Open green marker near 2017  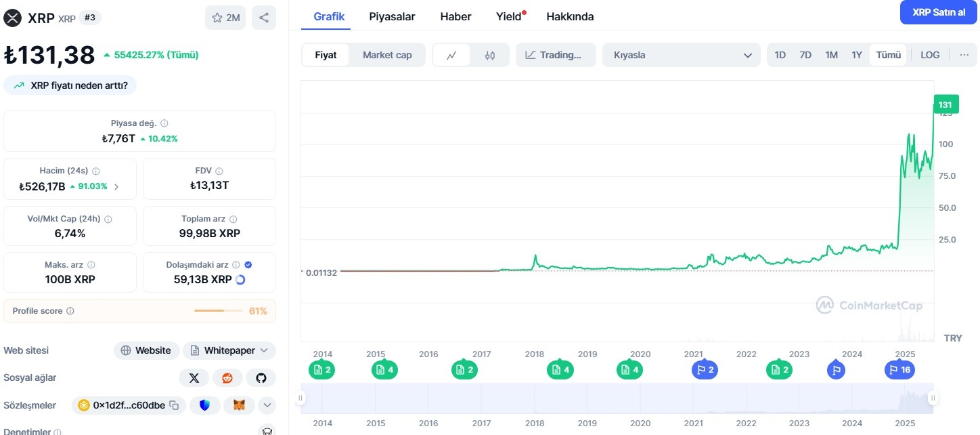464,370
